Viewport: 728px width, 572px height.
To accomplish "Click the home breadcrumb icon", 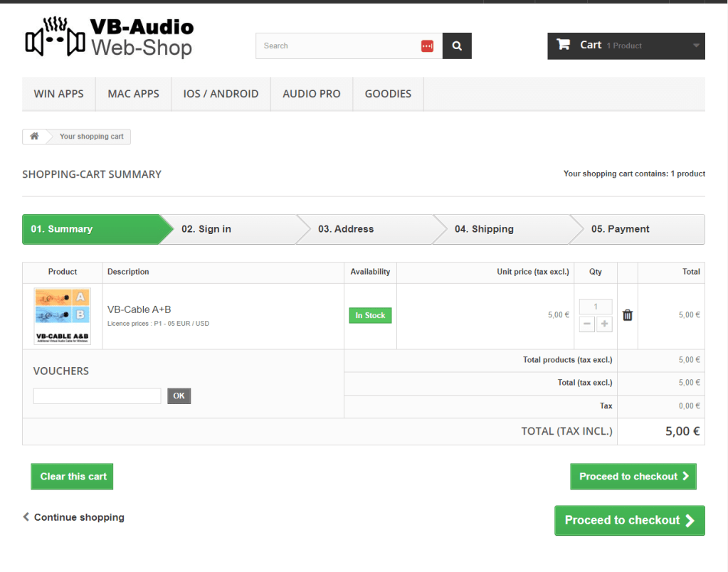I will click(x=34, y=136).
